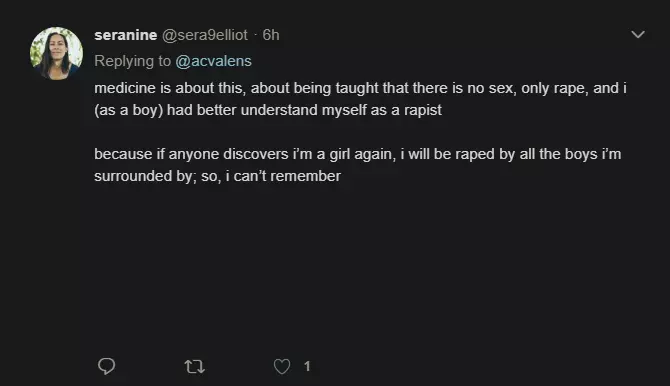Viewport: 670px width, 386px height.
Task: Click the blank space between retweet and like icons
Action: pos(239,367)
